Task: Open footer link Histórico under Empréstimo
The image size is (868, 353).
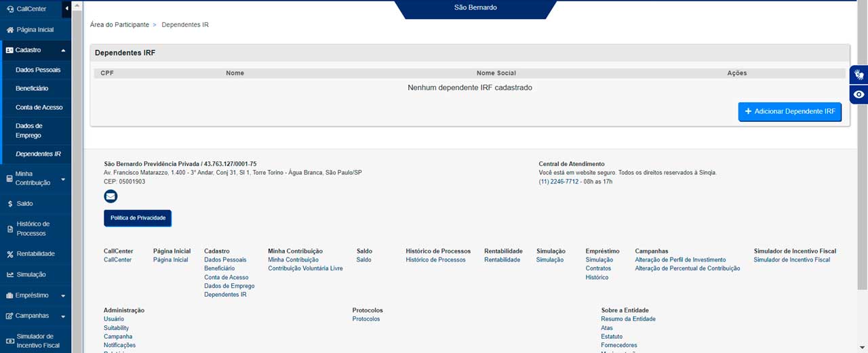Action: pyautogui.click(x=597, y=277)
